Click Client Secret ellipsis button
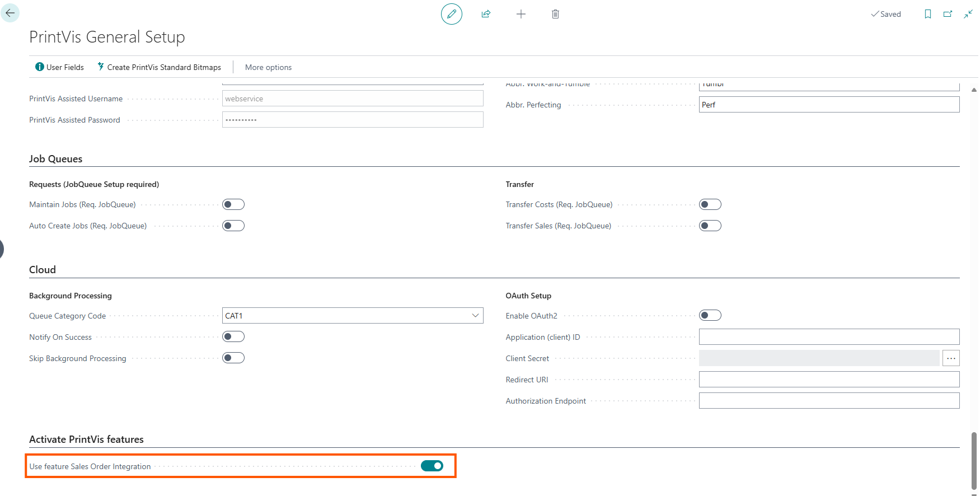This screenshot has height=496, width=980. pos(951,358)
